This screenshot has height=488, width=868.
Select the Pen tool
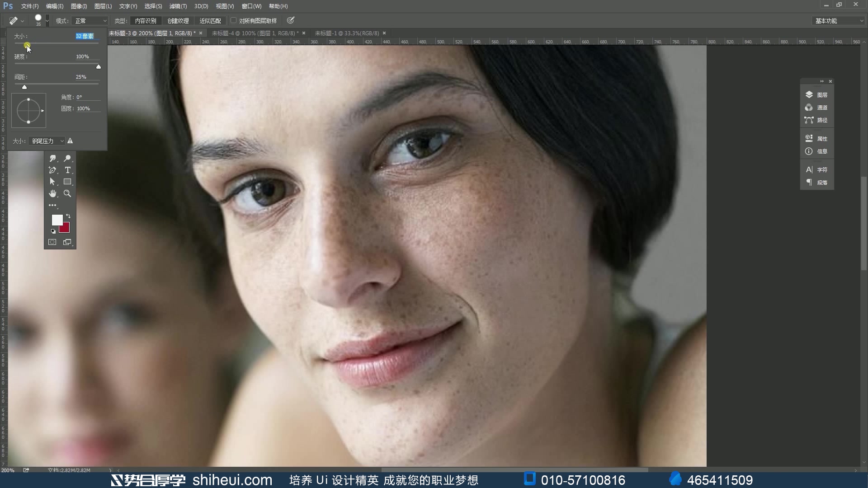(x=52, y=170)
